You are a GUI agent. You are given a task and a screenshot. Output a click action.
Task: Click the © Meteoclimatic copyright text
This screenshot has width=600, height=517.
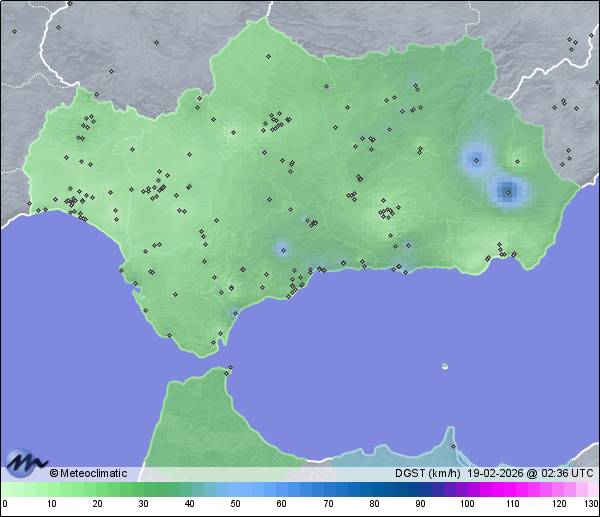(x=88, y=473)
